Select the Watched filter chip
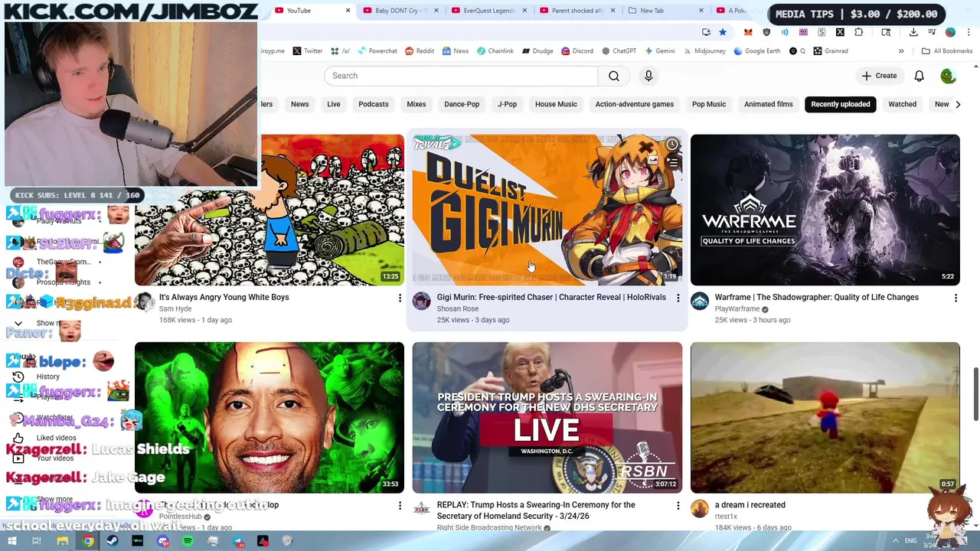This screenshot has width=980, height=551. coord(902,104)
